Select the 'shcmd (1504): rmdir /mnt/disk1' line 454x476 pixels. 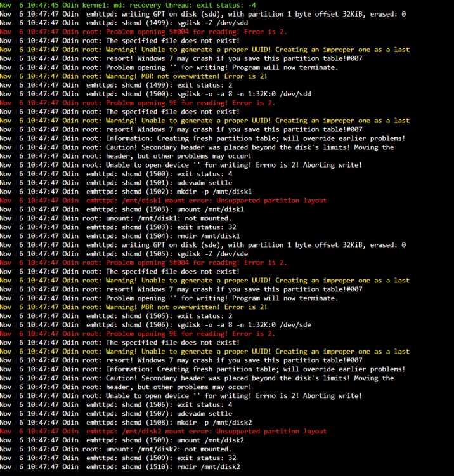pyautogui.click(x=120, y=236)
